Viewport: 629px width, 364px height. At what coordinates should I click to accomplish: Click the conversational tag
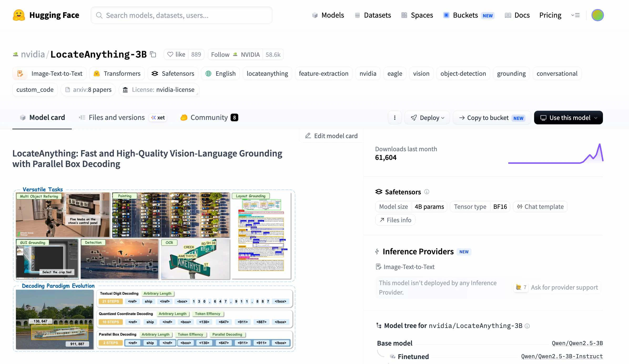(x=557, y=74)
